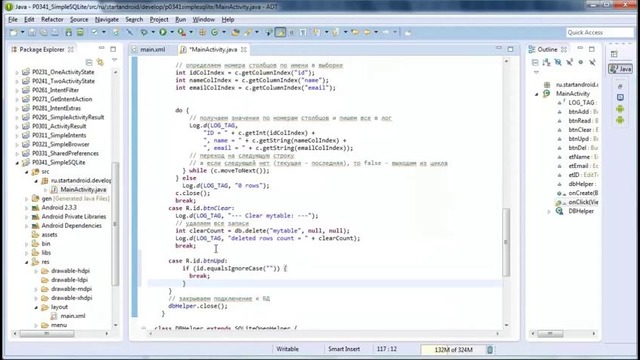Run garbage collector trash icon
This screenshot has width=640, height=360.
point(490,349)
